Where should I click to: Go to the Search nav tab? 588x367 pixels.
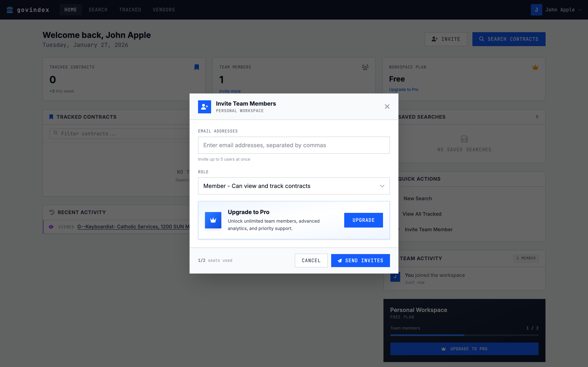pos(98,10)
